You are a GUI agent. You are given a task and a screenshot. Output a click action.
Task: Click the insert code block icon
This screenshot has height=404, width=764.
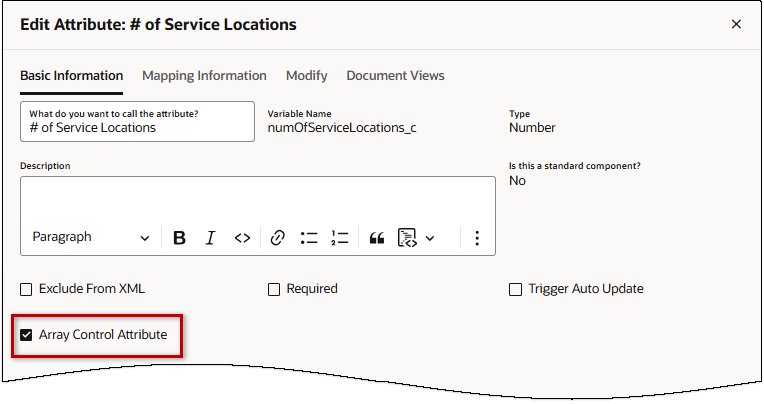[x=407, y=238]
